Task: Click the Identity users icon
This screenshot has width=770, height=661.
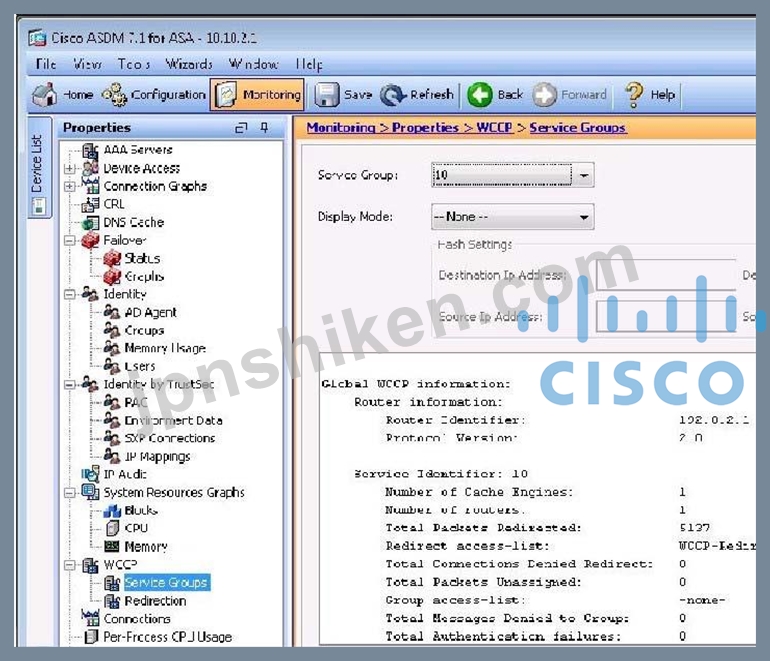Action: 90,294
